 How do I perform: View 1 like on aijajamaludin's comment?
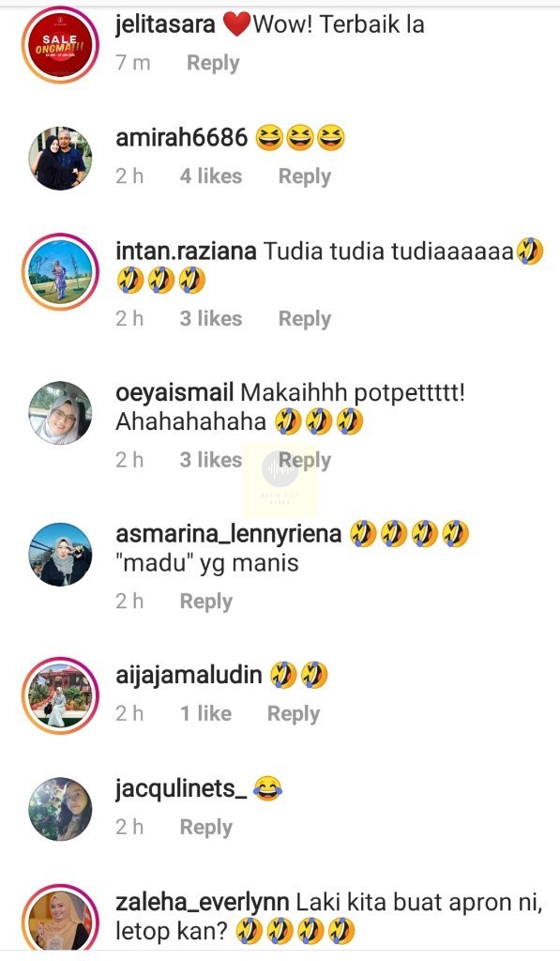click(205, 713)
